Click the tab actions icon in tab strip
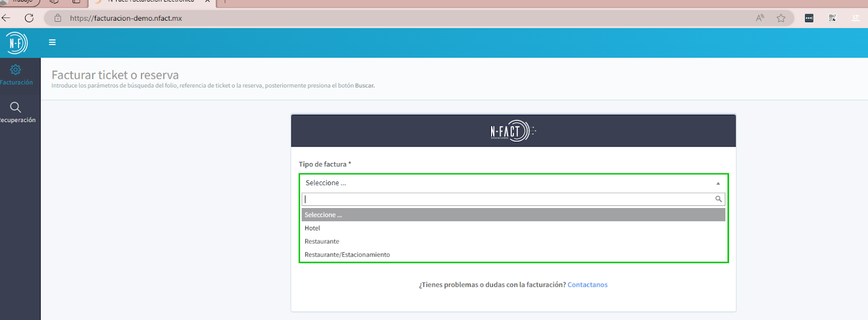Image resolution: width=868 pixels, height=320 pixels. (76, 1)
